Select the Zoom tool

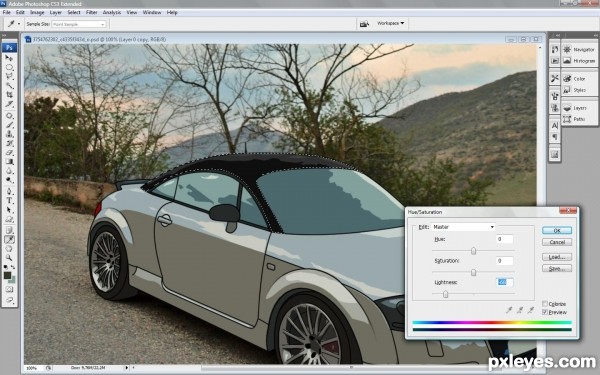pos(9,258)
